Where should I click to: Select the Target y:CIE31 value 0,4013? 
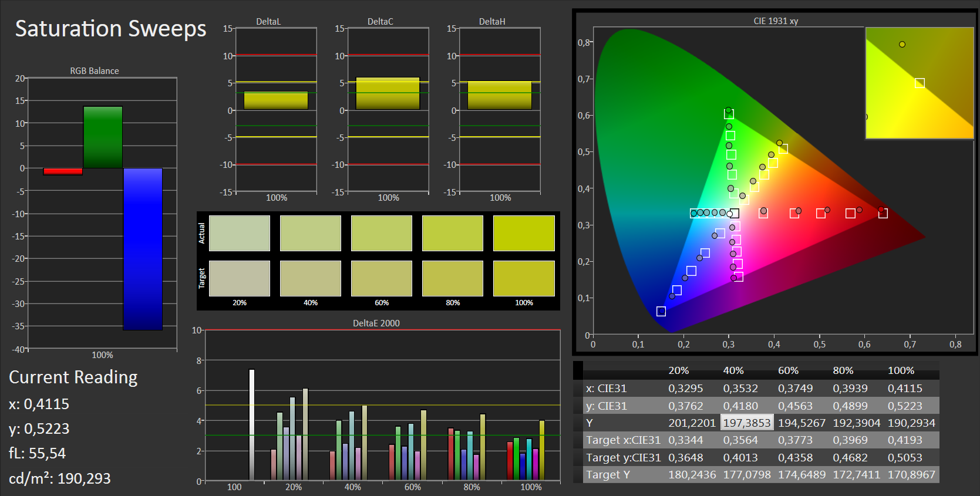741,457
